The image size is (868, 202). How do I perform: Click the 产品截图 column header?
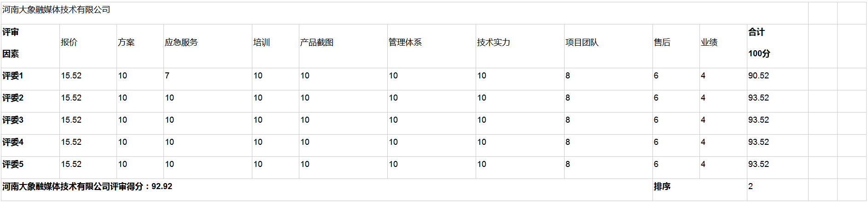(x=317, y=42)
